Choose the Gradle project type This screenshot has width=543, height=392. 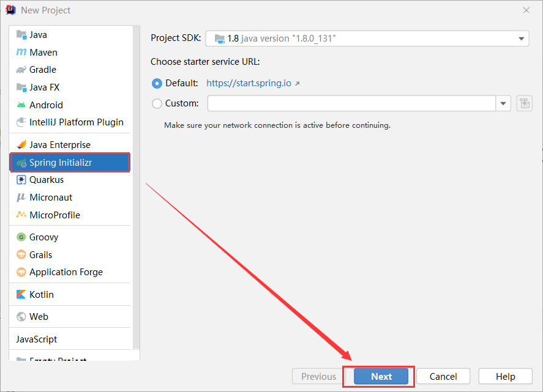70,70
